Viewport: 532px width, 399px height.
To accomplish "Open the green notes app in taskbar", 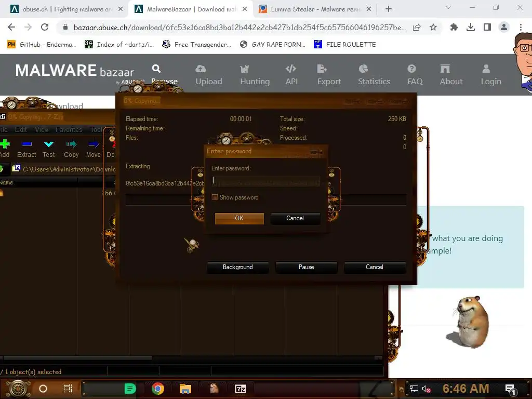I will tap(130, 389).
